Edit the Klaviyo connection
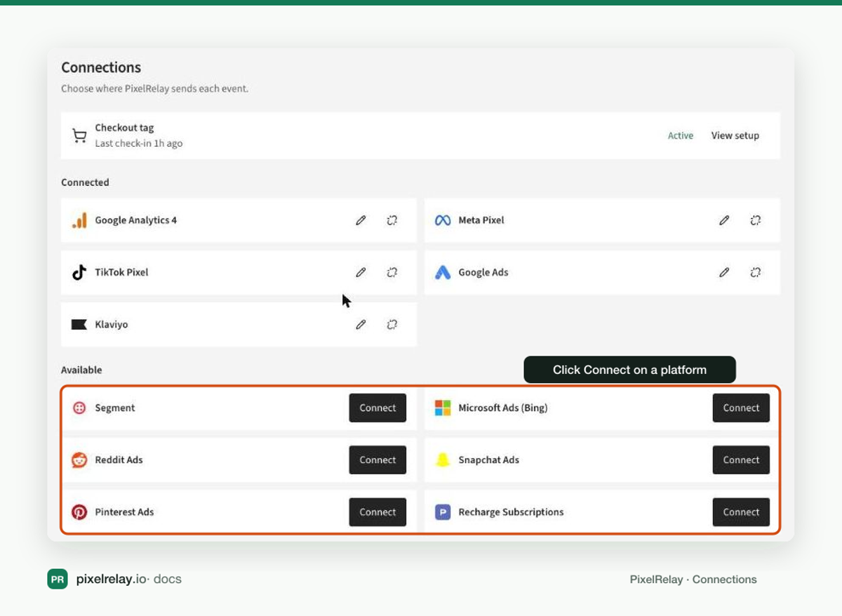842x616 pixels. (361, 324)
